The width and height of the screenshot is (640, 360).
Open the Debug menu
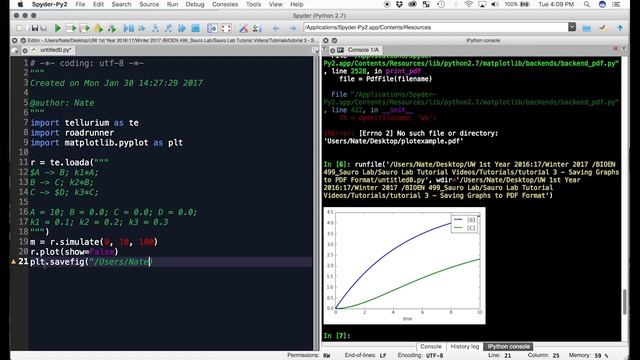click(195, 4)
